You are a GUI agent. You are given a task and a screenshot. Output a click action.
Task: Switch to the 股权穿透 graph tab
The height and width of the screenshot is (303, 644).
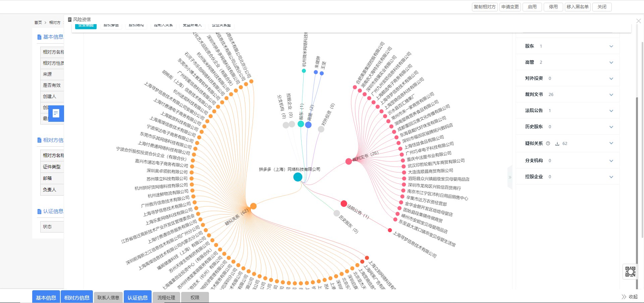(x=111, y=26)
